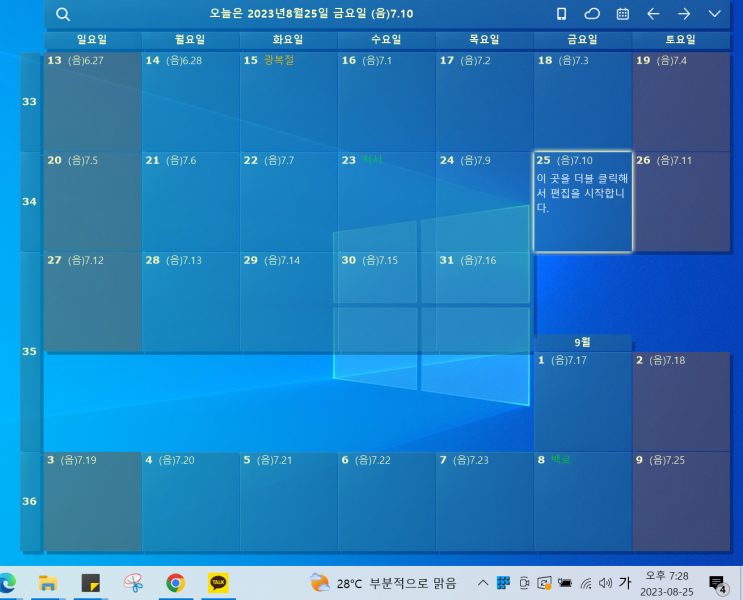Click week number 35 label
Image resolution: width=743 pixels, height=600 pixels.
(x=29, y=351)
